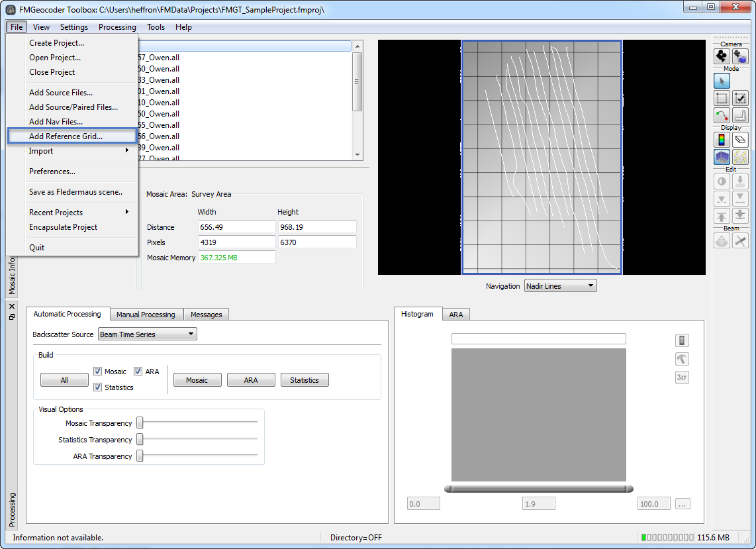The width and height of the screenshot is (756, 549).
Task: Click the Mosaic Transparency slider handle
Action: point(140,423)
